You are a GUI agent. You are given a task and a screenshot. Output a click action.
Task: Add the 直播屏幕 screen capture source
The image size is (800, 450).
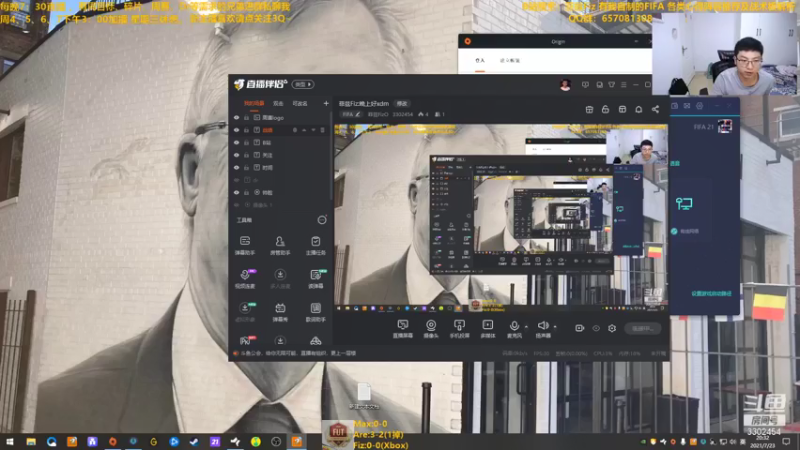coord(403,329)
